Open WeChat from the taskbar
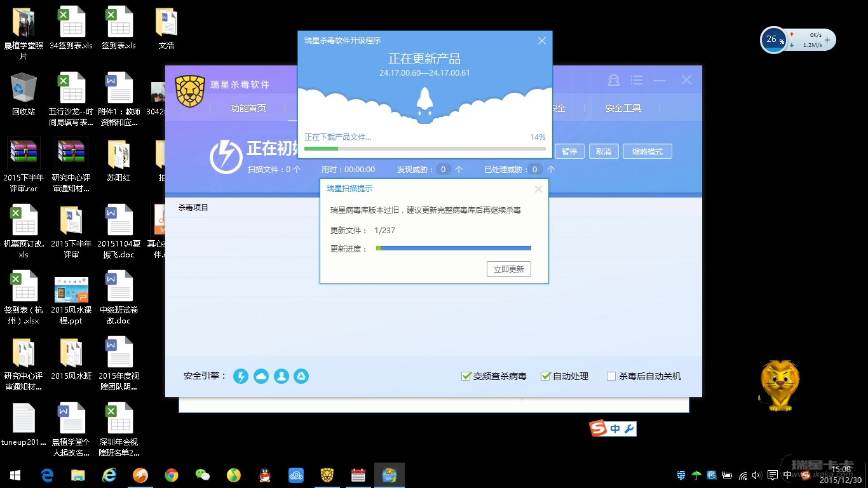The height and width of the screenshot is (488, 868). pyautogui.click(x=203, y=475)
